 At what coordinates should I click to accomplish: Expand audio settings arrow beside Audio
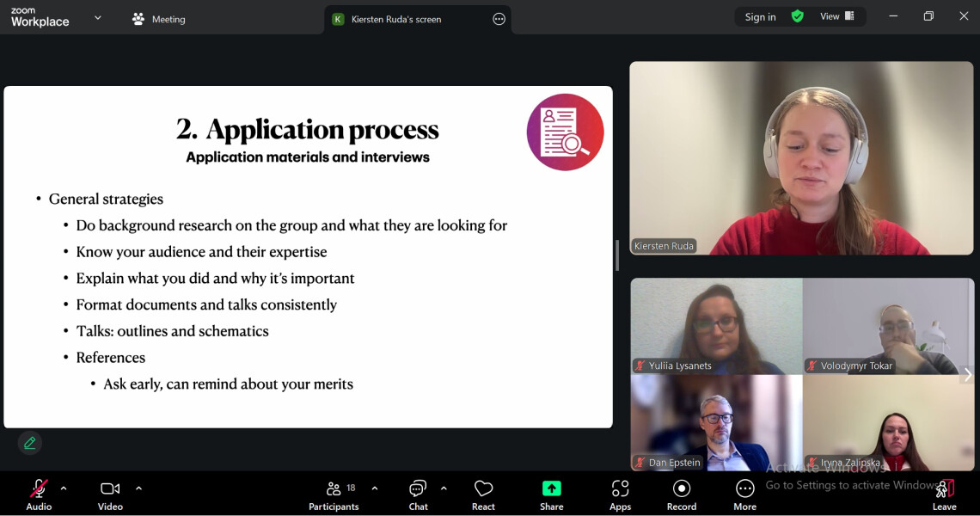click(x=64, y=488)
